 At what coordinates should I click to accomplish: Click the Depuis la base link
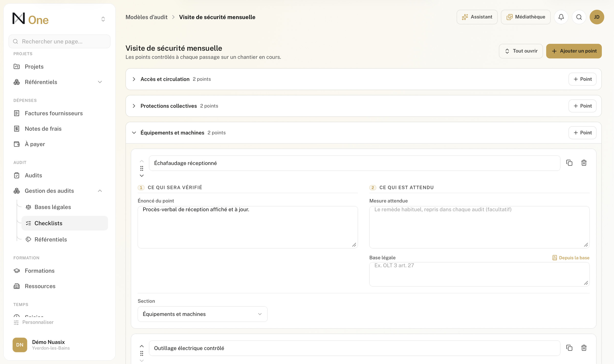[x=571, y=258]
